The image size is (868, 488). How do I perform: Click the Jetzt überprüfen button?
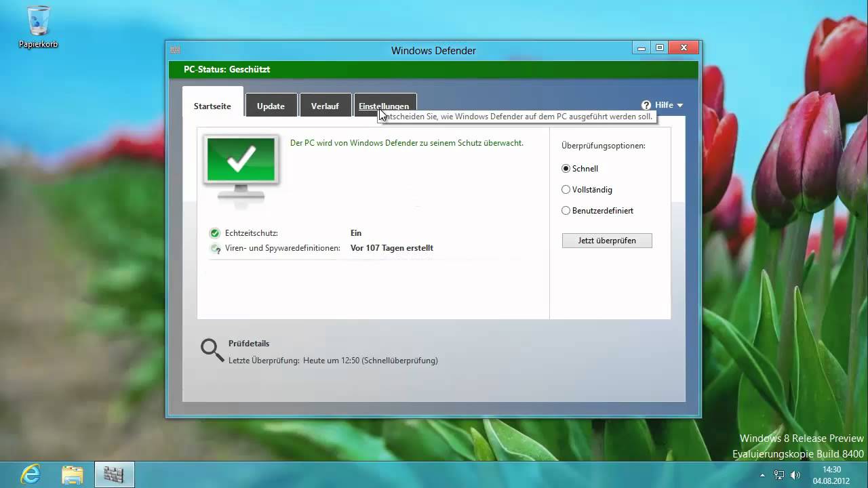click(607, 241)
